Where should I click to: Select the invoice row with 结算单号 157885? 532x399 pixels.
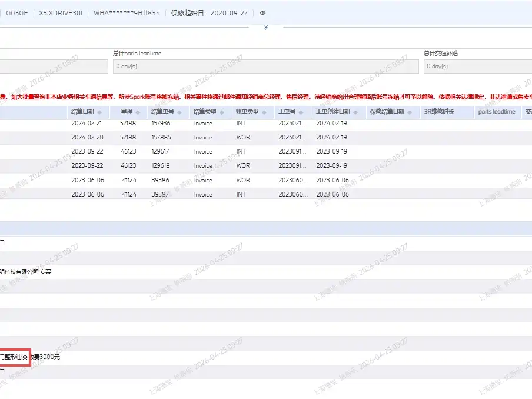tap(266, 137)
